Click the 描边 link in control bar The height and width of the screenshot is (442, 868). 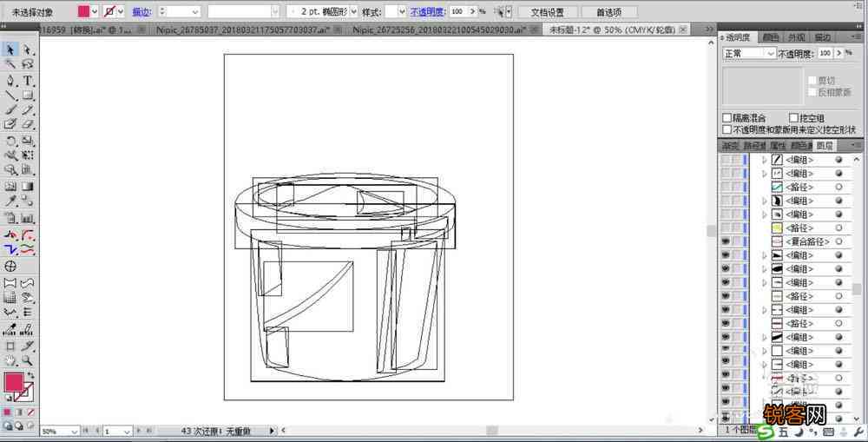click(141, 11)
